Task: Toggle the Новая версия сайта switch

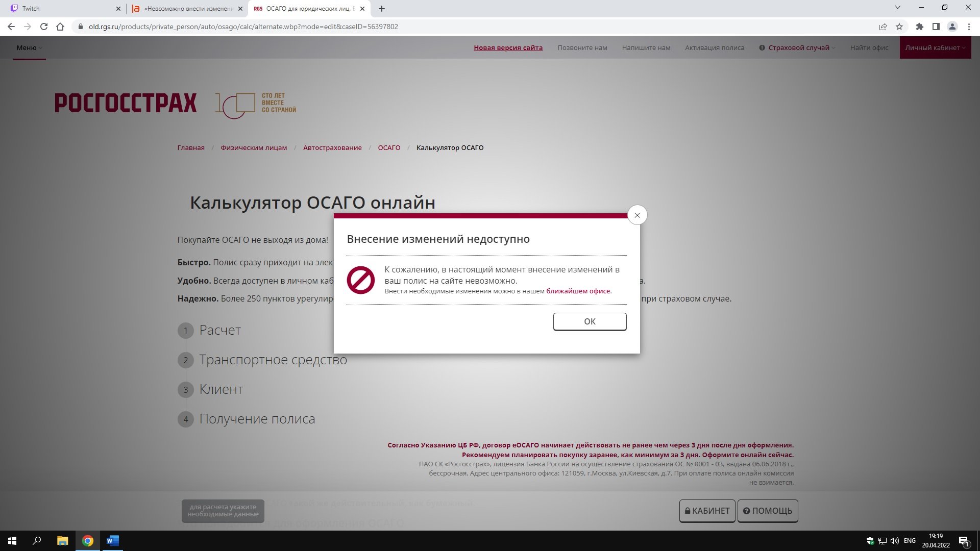Action: [x=508, y=47]
